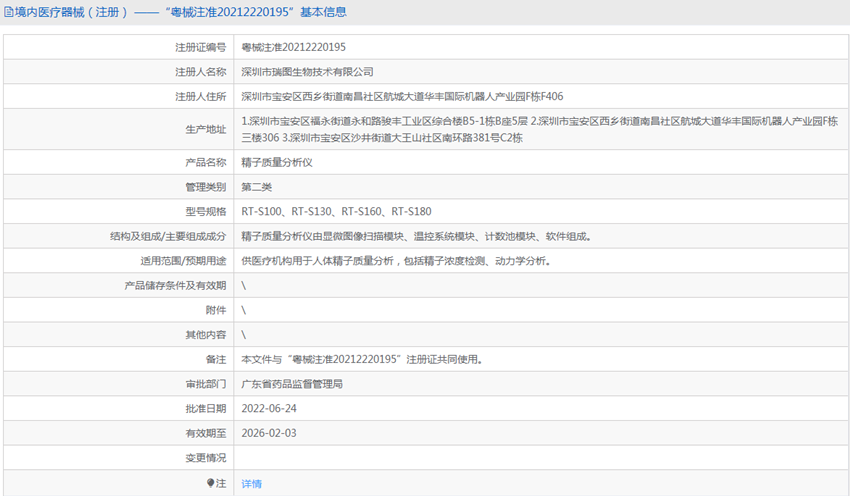Click the 生产地址 label
The height and width of the screenshot is (496, 850).
click(205, 129)
